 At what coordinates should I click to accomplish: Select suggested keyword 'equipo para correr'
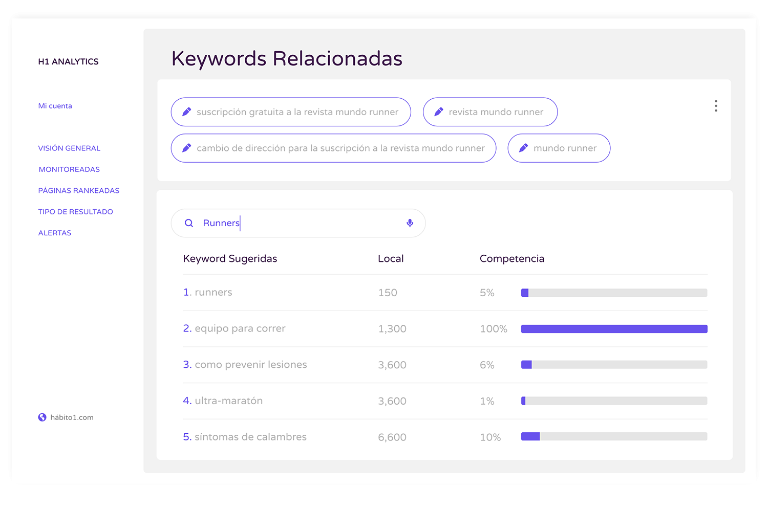pyautogui.click(x=240, y=328)
